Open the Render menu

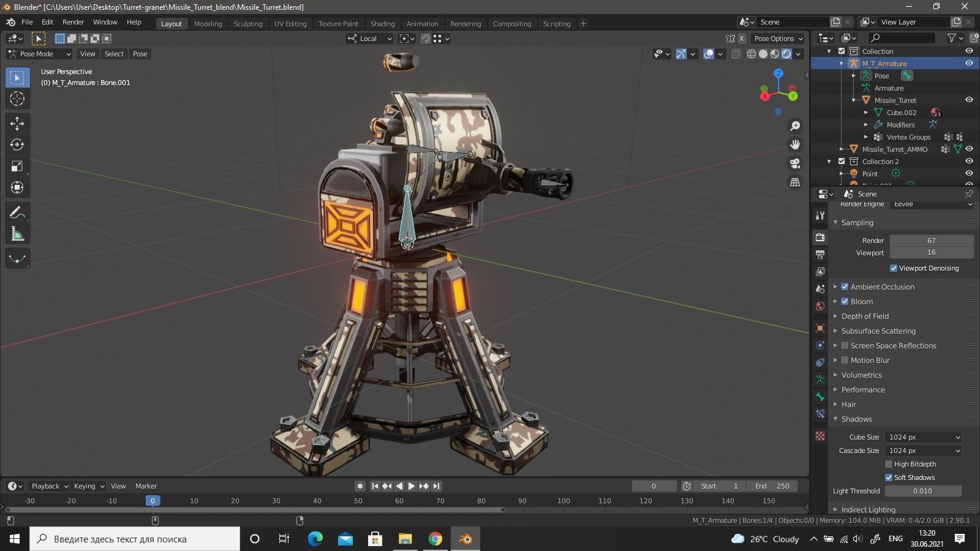pyautogui.click(x=73, y=22)
